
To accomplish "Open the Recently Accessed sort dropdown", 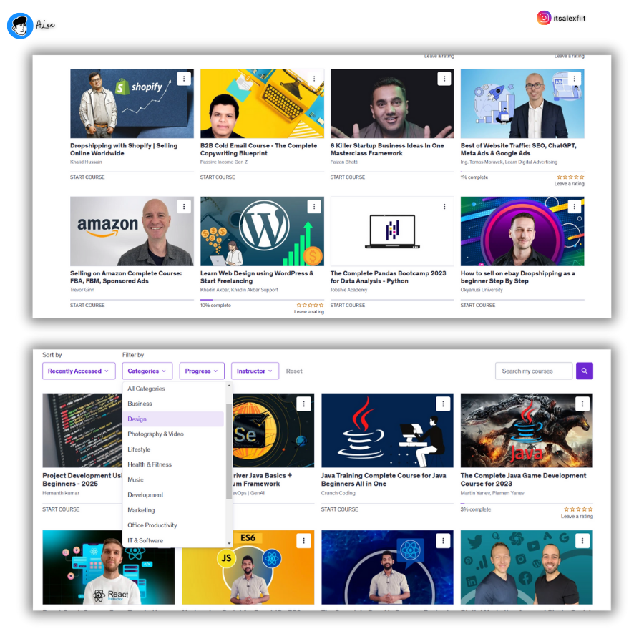I will (79, 371).
